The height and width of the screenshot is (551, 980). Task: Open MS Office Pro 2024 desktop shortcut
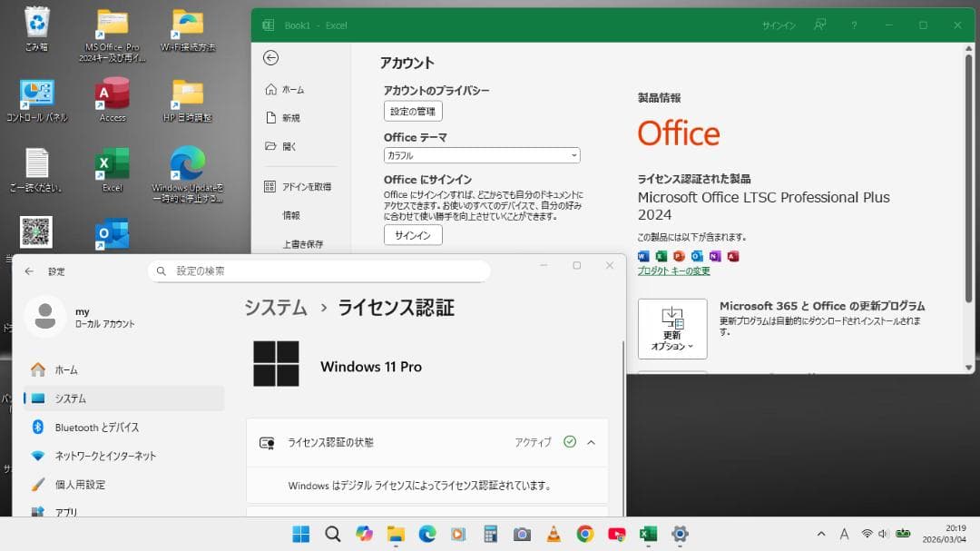pyautogui.click(x=113, y=35)
